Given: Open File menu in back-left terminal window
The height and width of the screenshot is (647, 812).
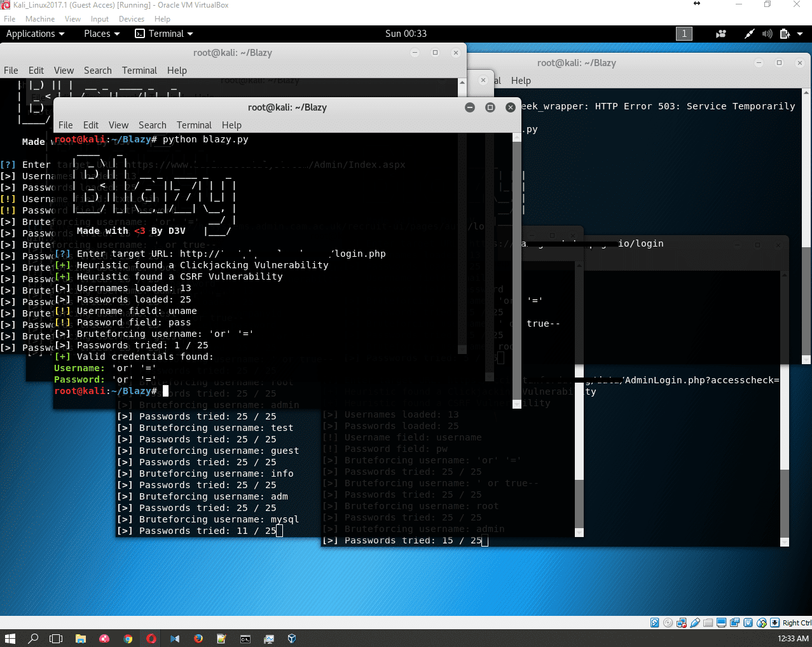Looking at the screenshot, I should tap(11, 71).
